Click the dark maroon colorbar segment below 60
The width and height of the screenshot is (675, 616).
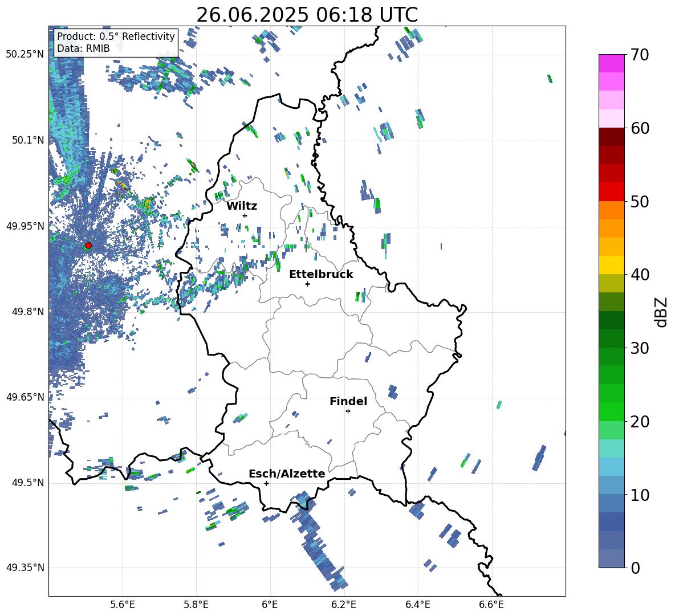pos(611,137)
